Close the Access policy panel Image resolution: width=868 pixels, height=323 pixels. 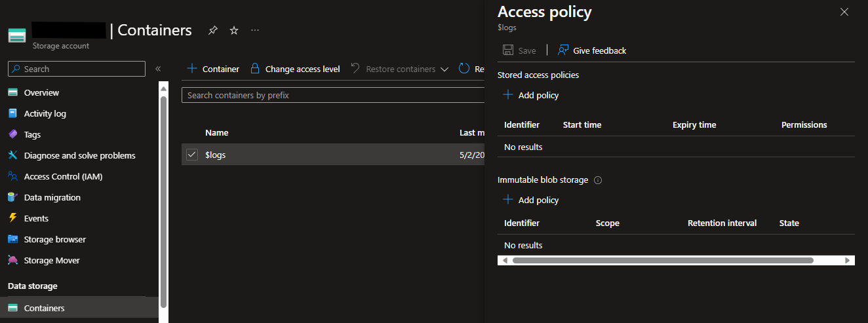coord(844,12)
